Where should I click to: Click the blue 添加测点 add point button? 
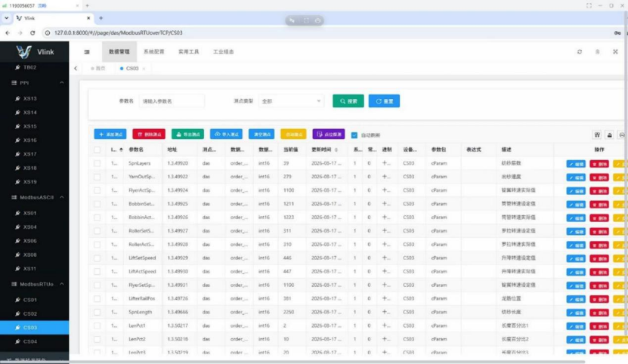[x=110, y=134]
